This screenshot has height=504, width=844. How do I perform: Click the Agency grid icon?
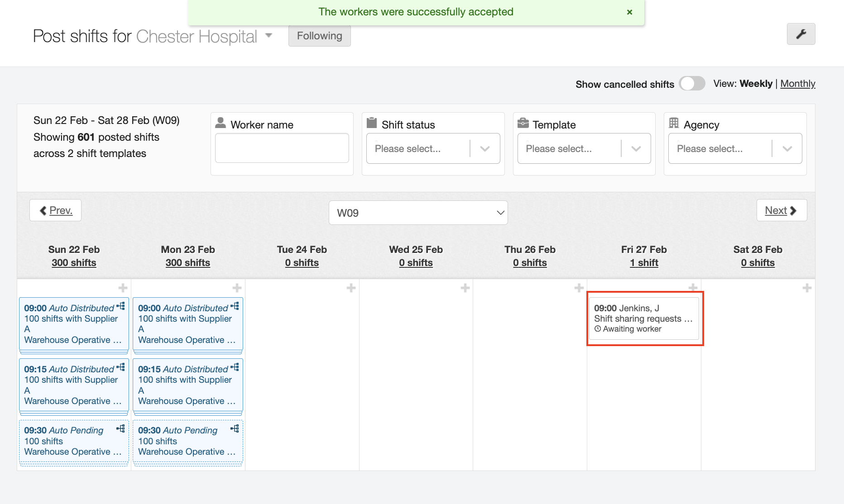pyautogui.click(x=675, y=123)
